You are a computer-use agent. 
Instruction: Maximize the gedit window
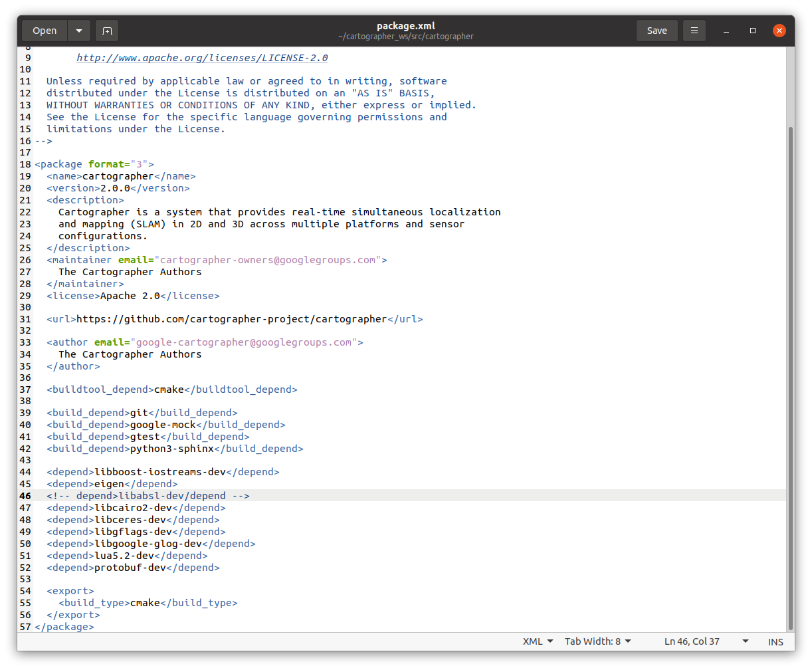[753, 31]
